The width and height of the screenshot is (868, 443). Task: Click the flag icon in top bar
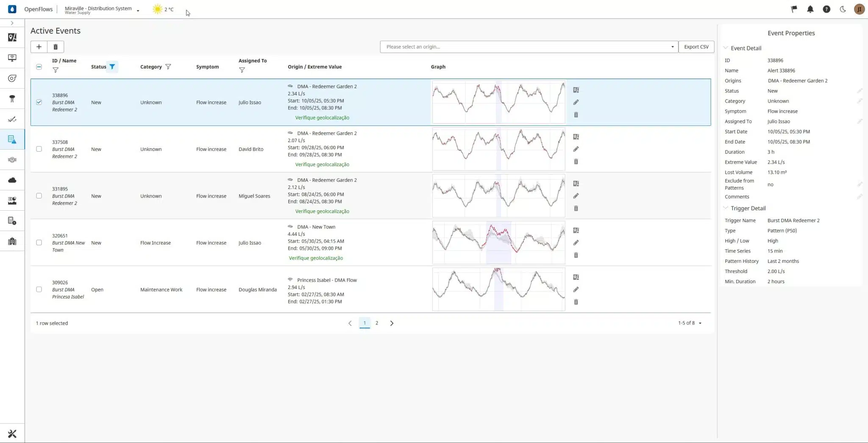tap(794, 9)
